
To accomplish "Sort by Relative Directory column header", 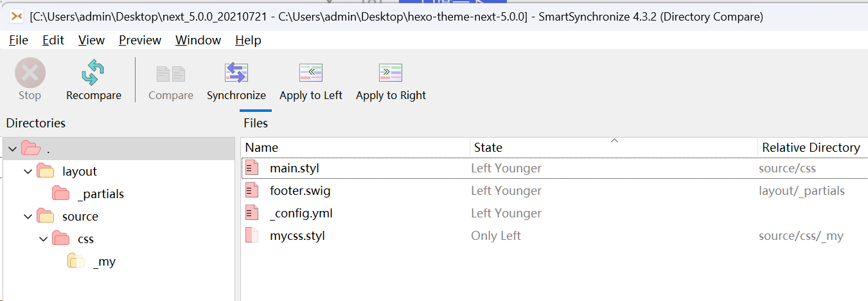I will click(813, 147).
